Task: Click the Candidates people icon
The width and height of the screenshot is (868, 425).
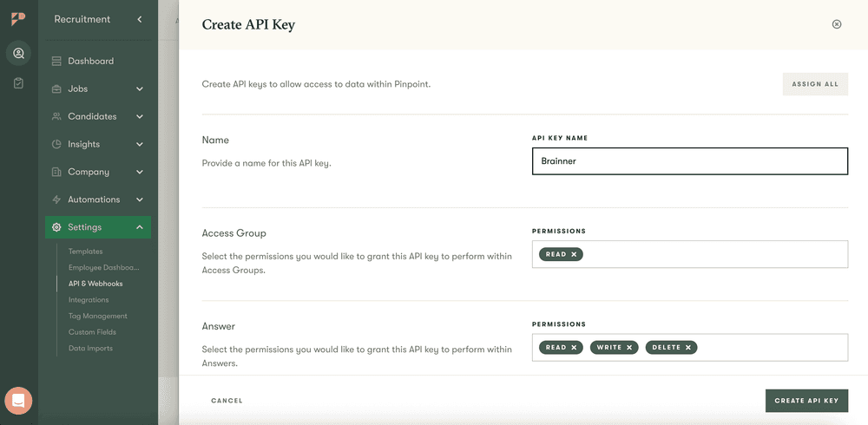Action: tap(56, 117)
